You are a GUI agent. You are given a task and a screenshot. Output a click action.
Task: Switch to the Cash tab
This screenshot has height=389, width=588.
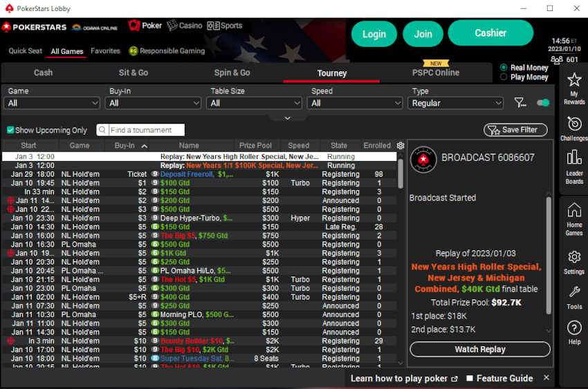click(x=43, y=73)
